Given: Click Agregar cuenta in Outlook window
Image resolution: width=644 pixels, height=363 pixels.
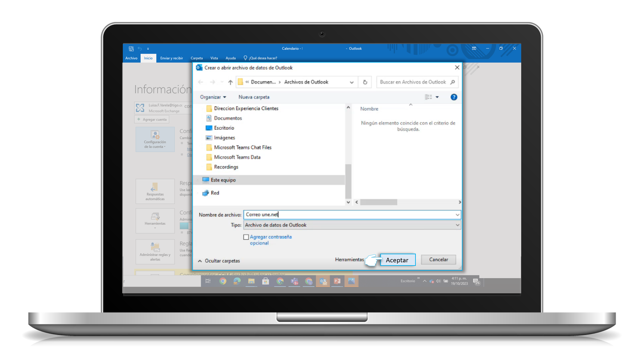Looking at the screenshot, I should (152, 119).
